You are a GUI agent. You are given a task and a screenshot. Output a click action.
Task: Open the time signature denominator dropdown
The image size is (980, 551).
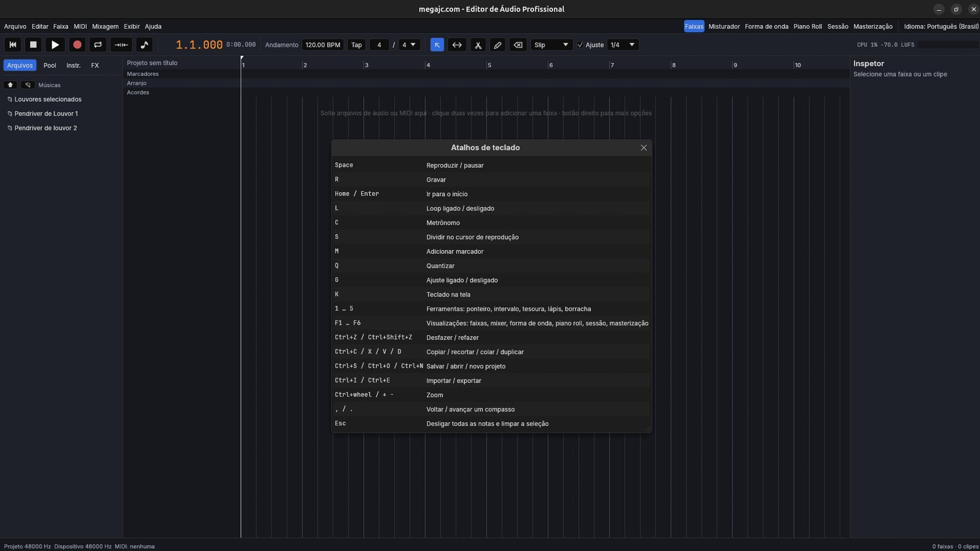coord(409,45)
